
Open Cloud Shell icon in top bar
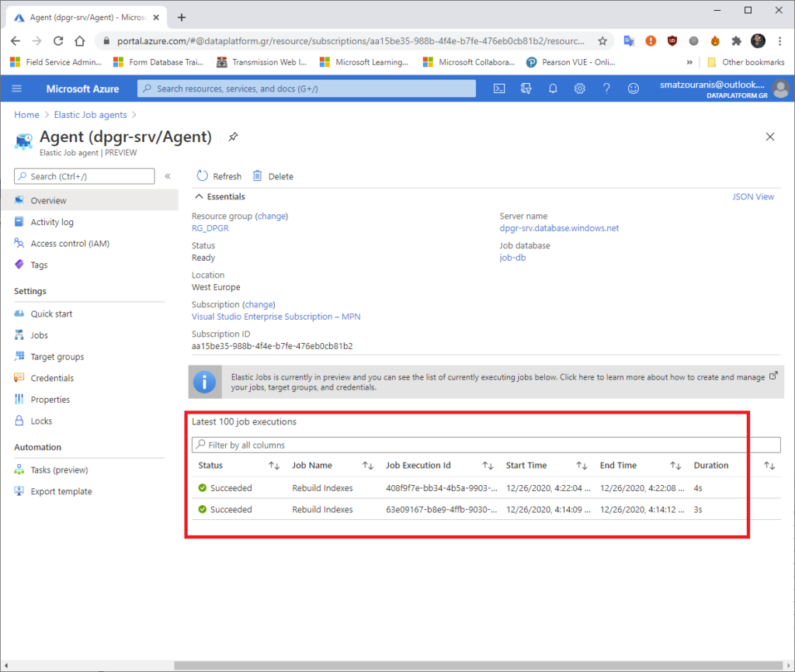[499, 88]
